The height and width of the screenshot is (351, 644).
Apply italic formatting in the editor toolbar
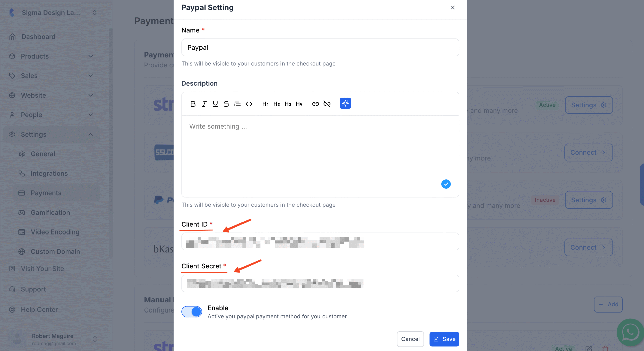tap(204, 104)
